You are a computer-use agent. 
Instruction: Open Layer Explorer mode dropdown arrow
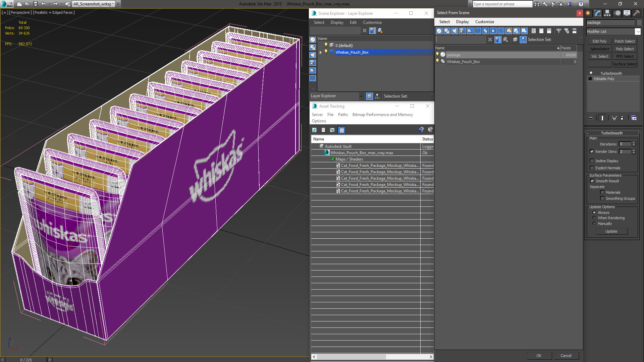(361, 96)
